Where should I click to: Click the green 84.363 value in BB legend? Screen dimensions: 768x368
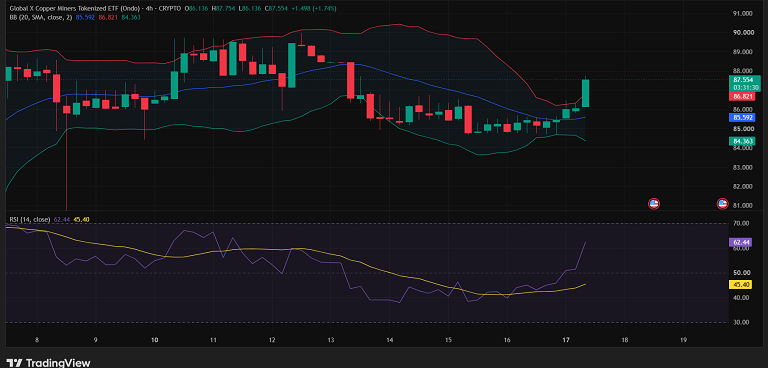(x=131, y=17)
